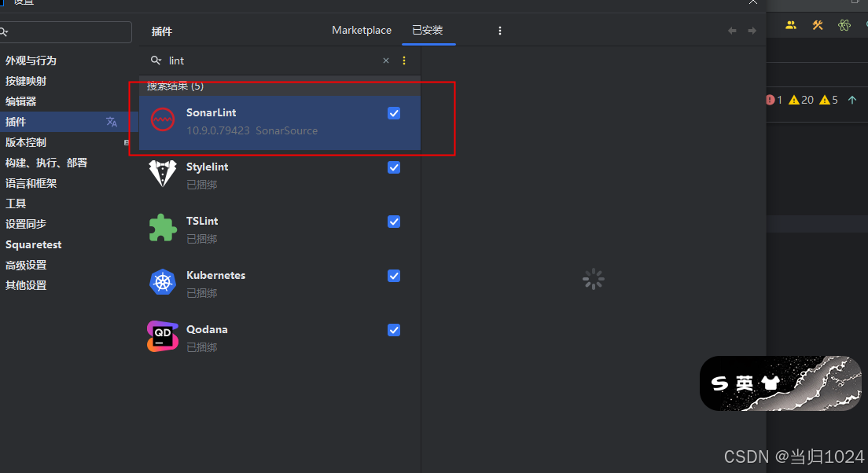Viewport: 868px width, 473px height.
Task: Select the TSLint plugin name
Action: tap(202, 221)
